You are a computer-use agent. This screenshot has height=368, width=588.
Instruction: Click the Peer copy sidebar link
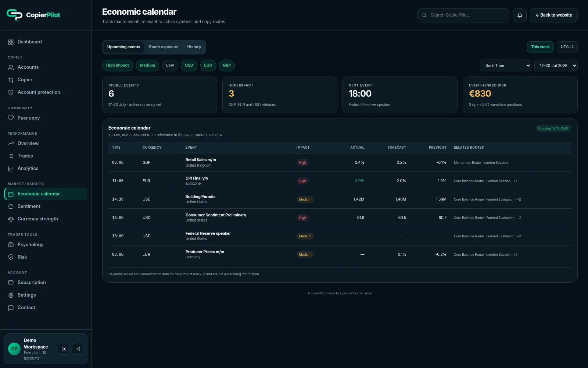point(46,118)
